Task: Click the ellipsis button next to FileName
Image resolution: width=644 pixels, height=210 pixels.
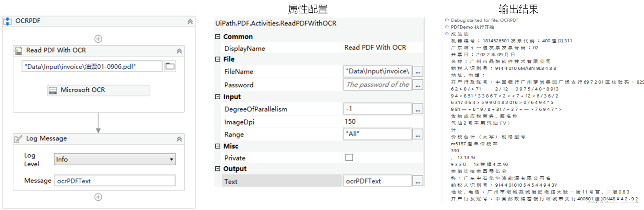Action: 417,71
